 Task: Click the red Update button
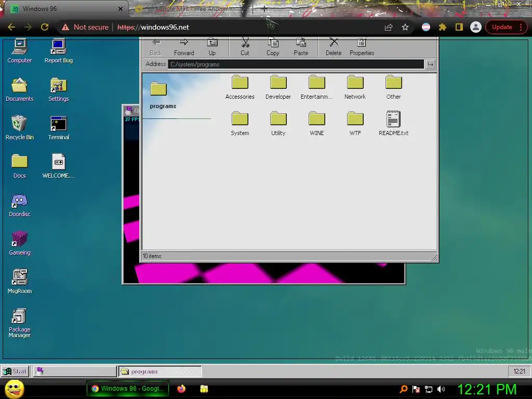(x=506, y=27)
